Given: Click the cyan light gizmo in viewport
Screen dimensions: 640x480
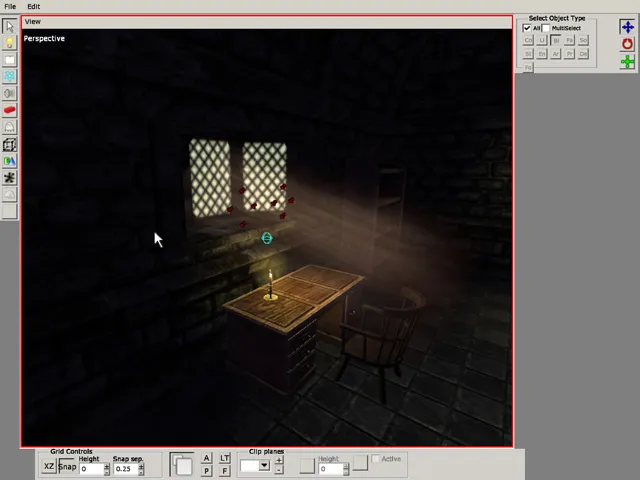Looking at the screenshot, I should [267, 238].
